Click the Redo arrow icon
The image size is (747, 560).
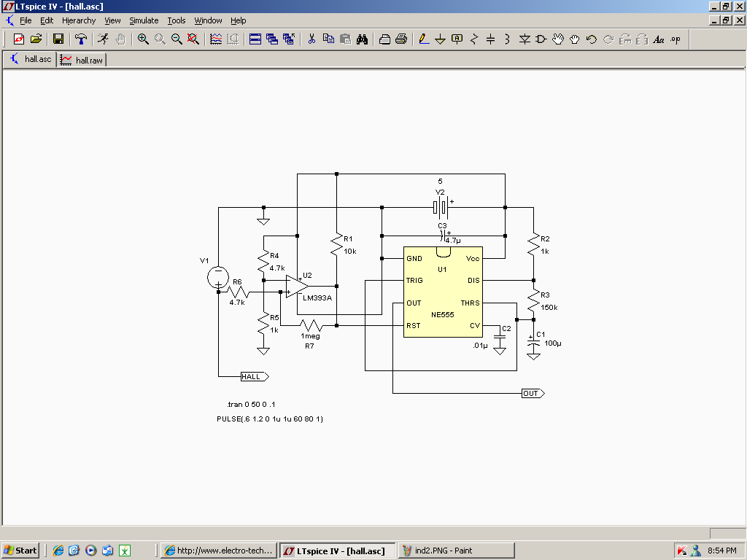[x=608, y=39]
